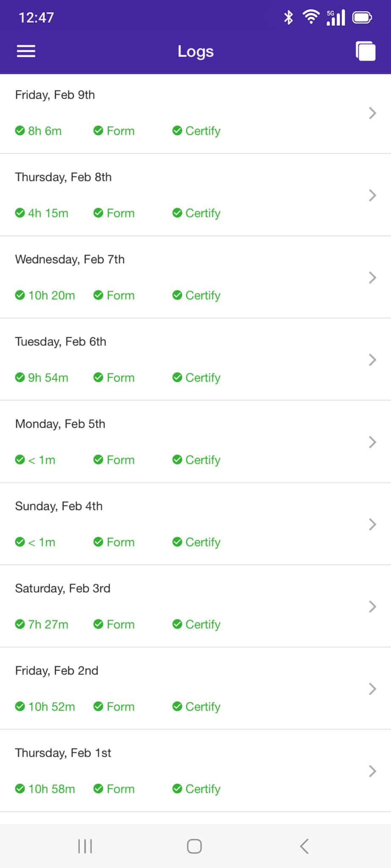The height and width of the screenshot is (868, 391).
Task: Tap Certify checkmark for Tuesday, Feb 6th
Action: [x=177, y=377]
